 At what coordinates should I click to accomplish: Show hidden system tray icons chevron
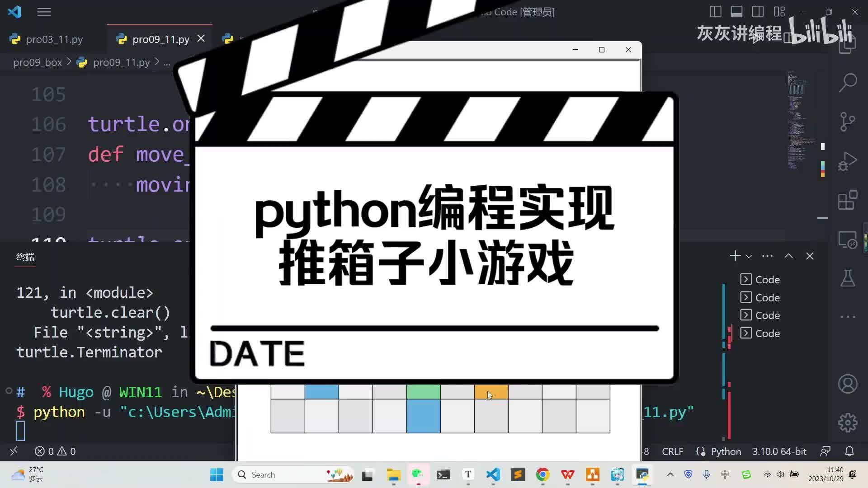click(670, 474)
